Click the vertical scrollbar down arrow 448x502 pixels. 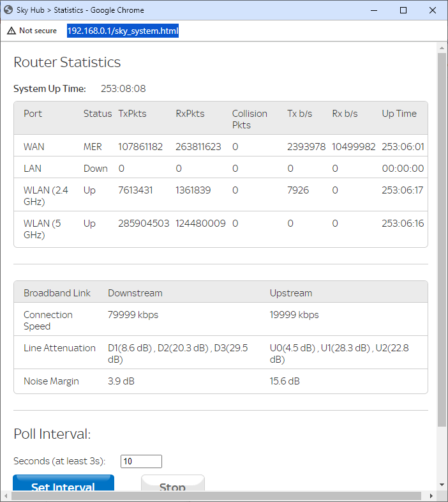(442, 485)
